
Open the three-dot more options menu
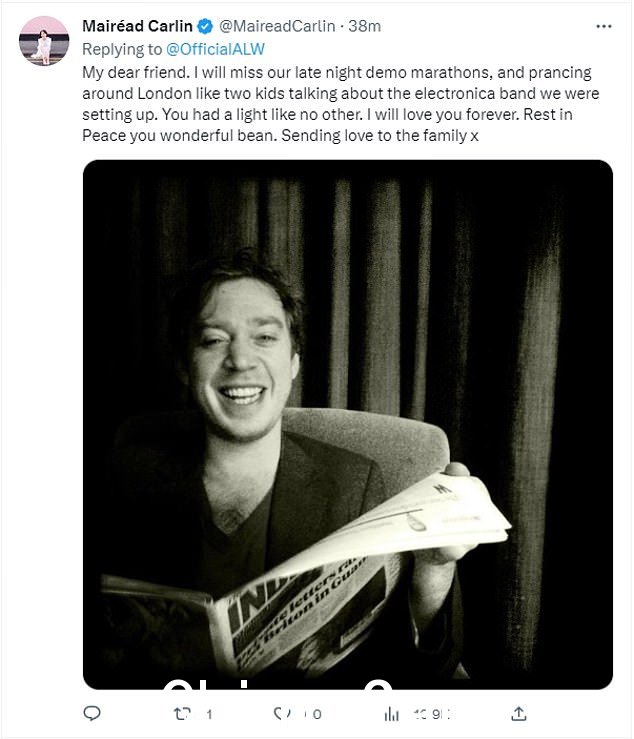604,26
